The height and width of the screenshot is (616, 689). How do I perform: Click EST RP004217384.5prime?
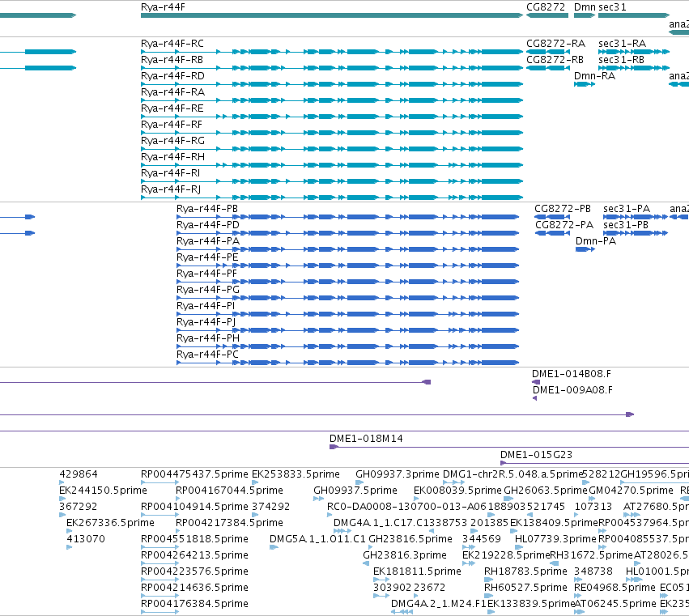pyautogui.click(x=229, y=523)
